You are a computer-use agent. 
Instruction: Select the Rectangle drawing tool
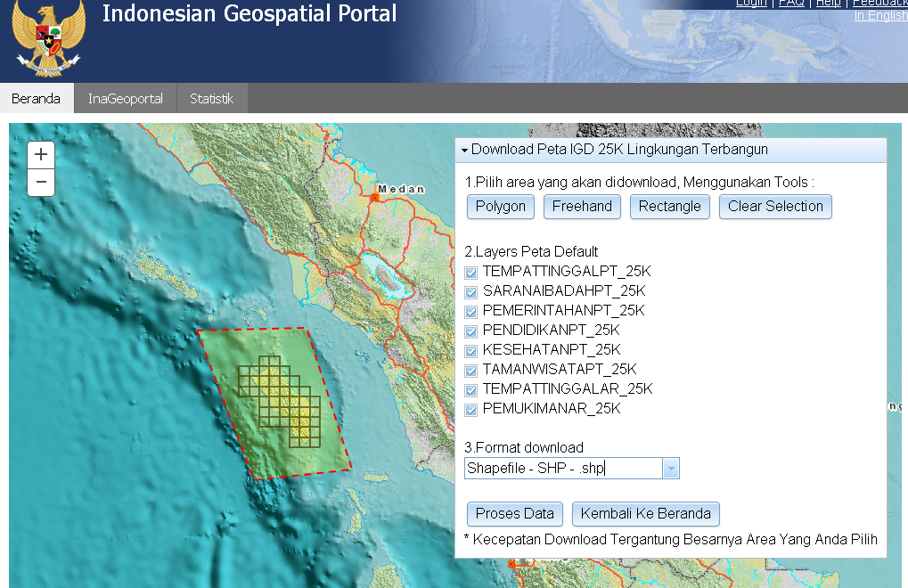[x=669, y=206]
